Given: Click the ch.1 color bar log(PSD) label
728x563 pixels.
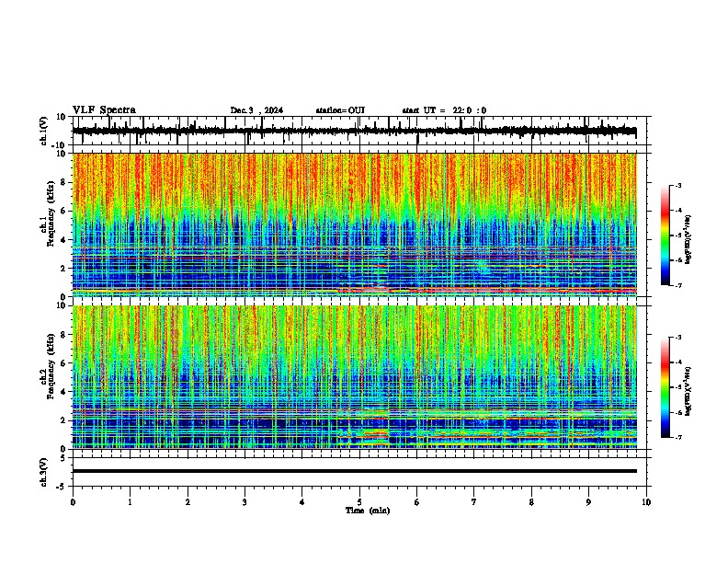Looking at the screenshot, I should click(x=688, y=240).
